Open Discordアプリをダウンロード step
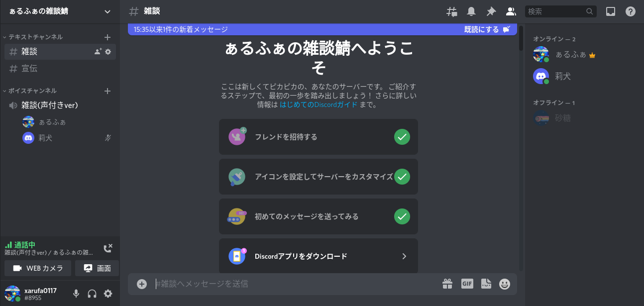Image resolution: width=644 pixels, height=306 pixels. click(x=319, y=256)
